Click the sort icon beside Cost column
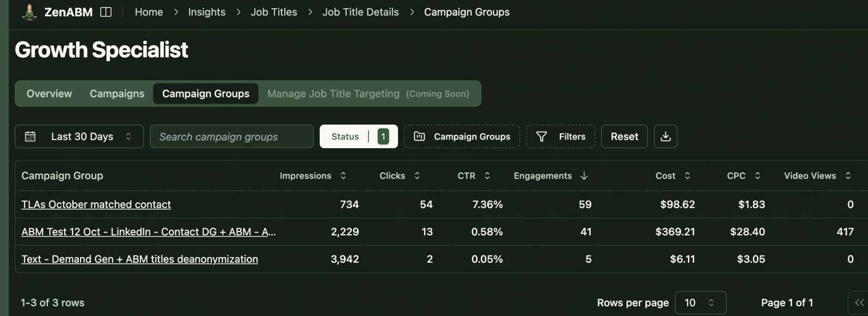This screenshot has height=316, width=868. point(687,175)
